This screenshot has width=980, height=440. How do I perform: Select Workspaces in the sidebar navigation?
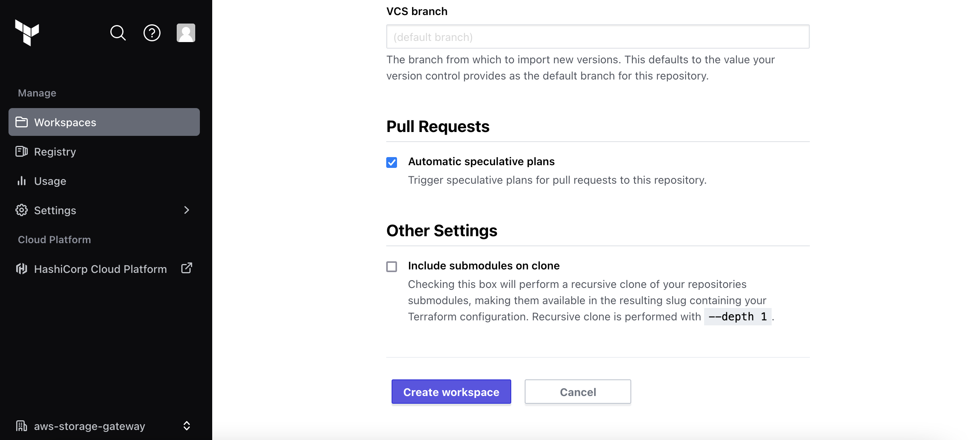[x=65, y=122]
